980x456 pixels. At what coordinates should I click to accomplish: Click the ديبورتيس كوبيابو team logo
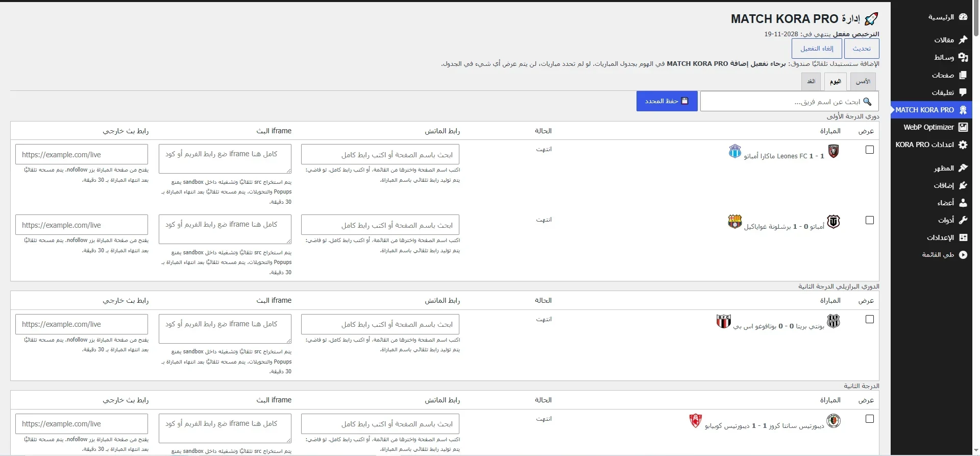[696, 421]
